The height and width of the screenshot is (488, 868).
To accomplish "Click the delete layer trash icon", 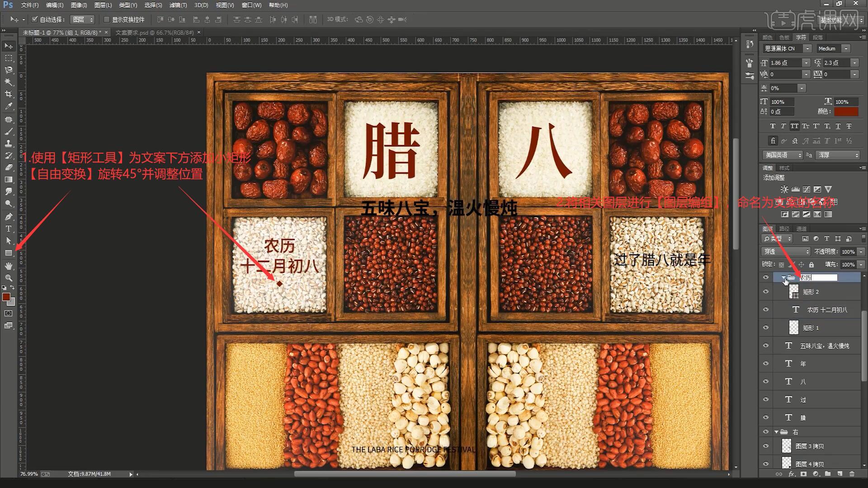I will click(x=852, y=474).
